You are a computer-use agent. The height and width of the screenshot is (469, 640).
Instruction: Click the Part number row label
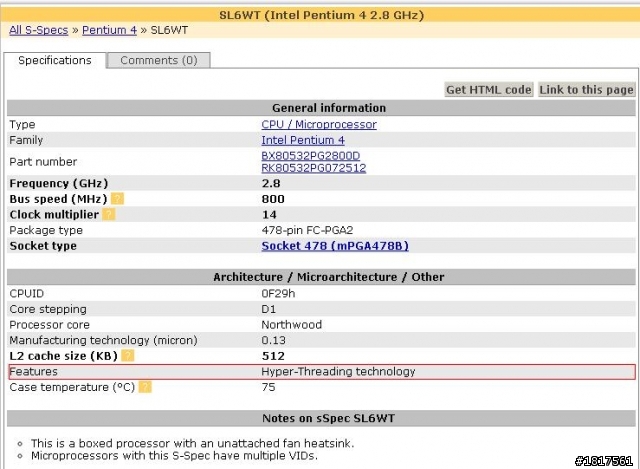(43, 162)
